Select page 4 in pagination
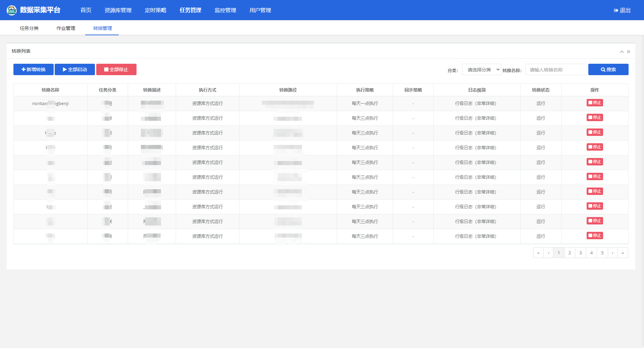The height and width of the screenshot is (362, 644). coord(592,253)
